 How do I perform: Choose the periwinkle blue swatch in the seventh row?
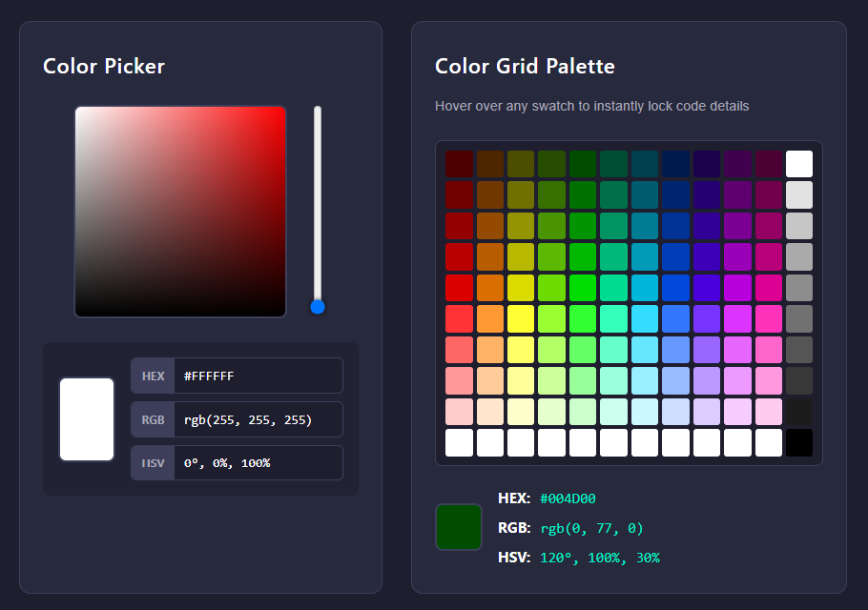pos(676,350)
